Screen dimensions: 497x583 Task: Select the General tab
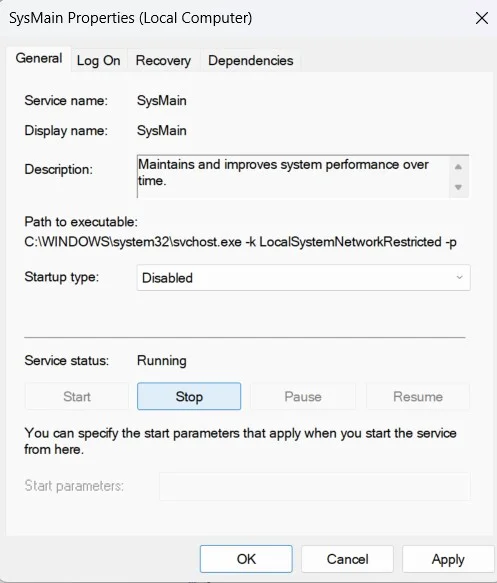pyautogui.click(x=39, y=58)
